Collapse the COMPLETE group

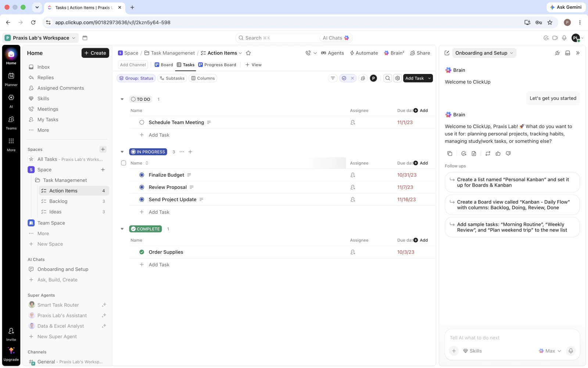point(122,229)
